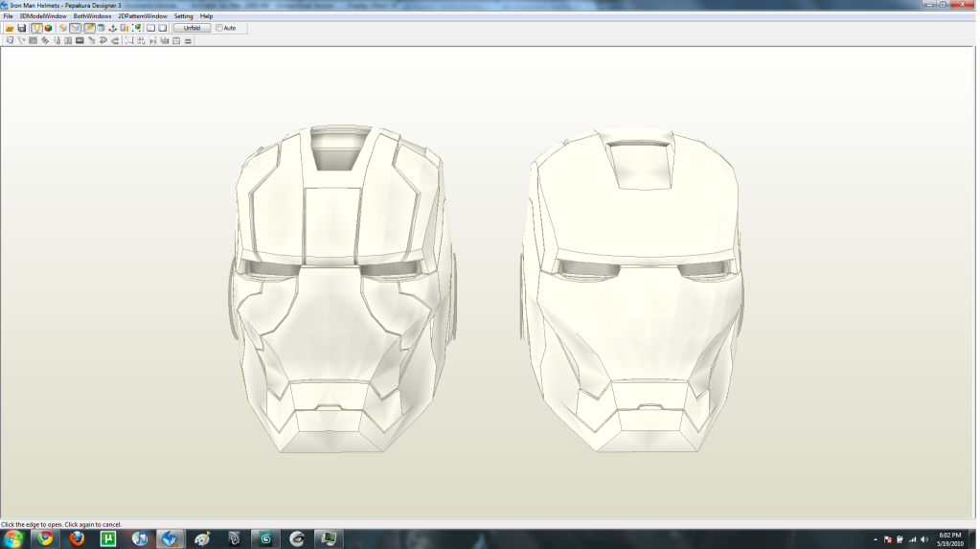Click the red select-and-move tool icon
This screenshot has height=549, width=980.
point(10,40)
